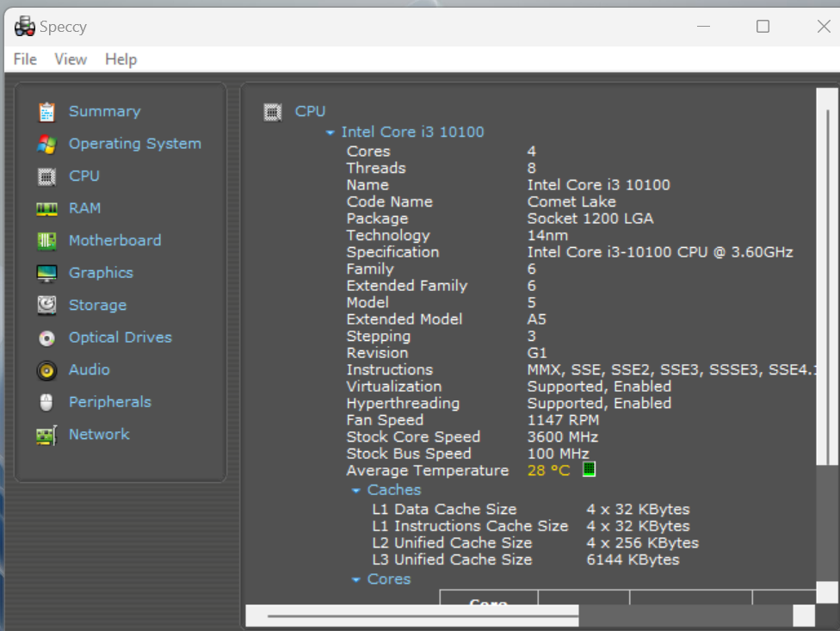Open the File menu
Screen dimensions: 840x631
(x=25, y=59)
